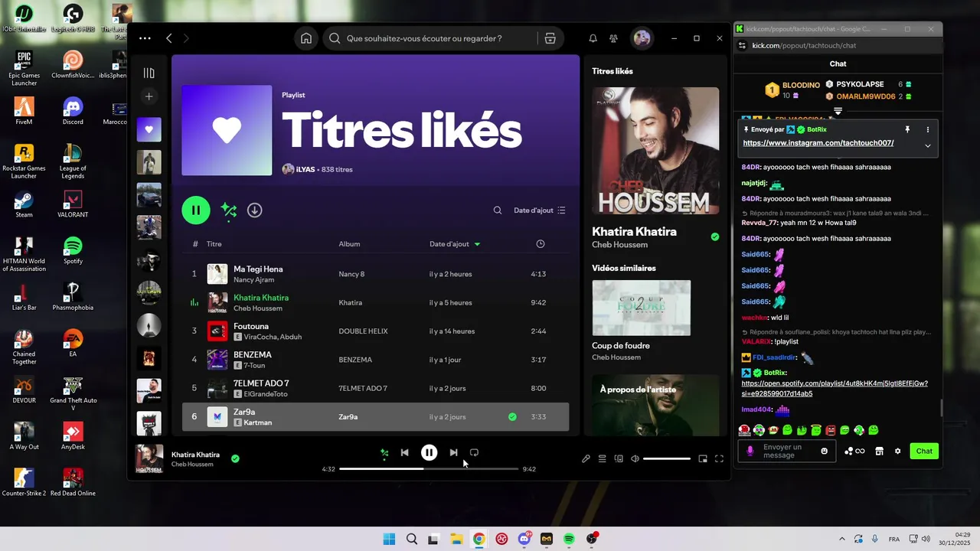The width and height of the screenshot is (980, 551).
Task: Open DOUBLE HELIX album link
Action: point(364,331)
